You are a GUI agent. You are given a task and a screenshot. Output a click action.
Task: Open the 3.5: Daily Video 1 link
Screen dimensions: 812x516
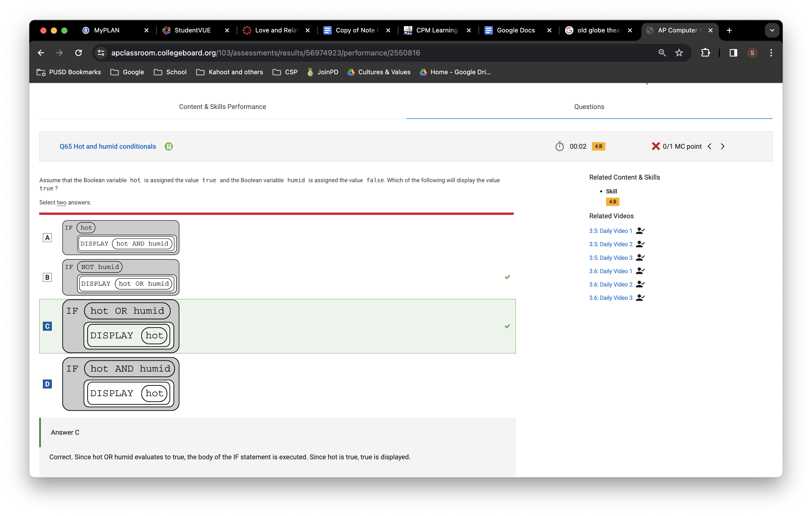pos(610,231)
